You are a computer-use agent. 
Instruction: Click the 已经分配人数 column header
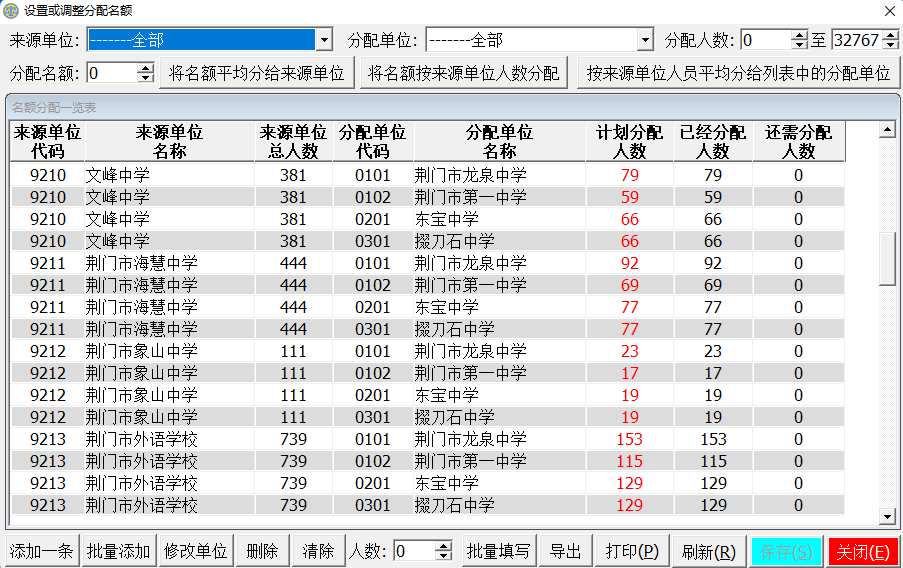(x=713, y=142)
